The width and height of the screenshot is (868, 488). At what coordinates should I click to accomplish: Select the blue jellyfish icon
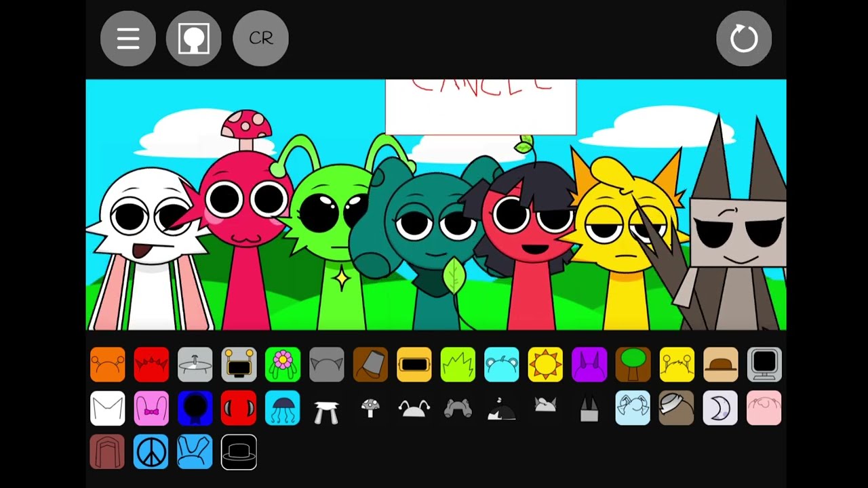coord(283,408)
